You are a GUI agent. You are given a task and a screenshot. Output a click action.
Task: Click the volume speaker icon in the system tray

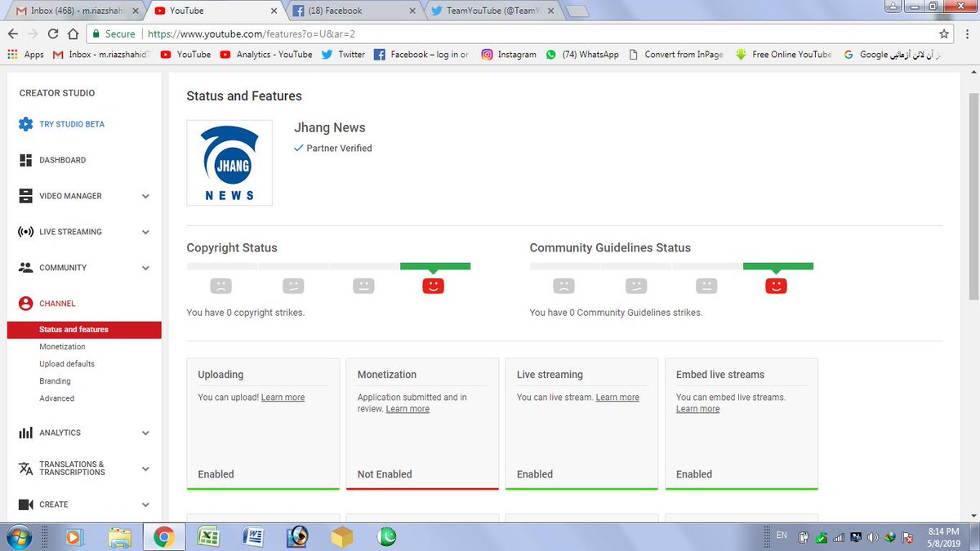point(874,537)
